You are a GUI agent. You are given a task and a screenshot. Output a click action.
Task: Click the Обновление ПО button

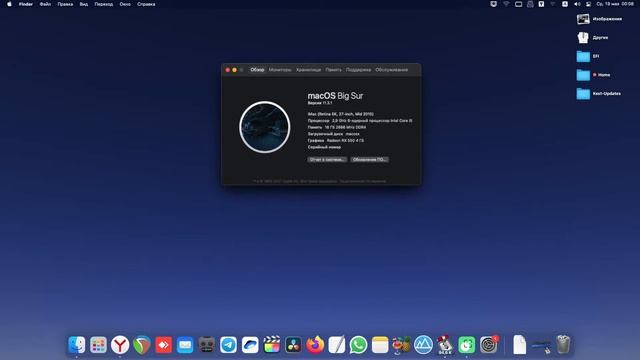tap(369, 160)
